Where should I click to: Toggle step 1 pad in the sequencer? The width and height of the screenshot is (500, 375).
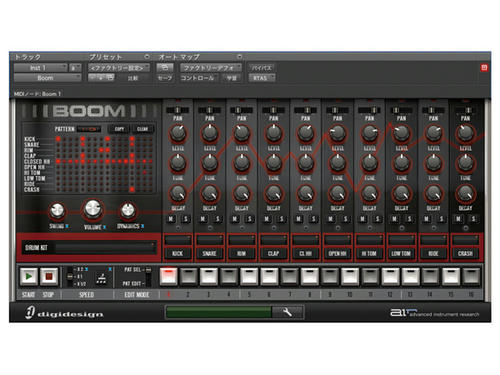pyautogui.click(x=168, y=276)
